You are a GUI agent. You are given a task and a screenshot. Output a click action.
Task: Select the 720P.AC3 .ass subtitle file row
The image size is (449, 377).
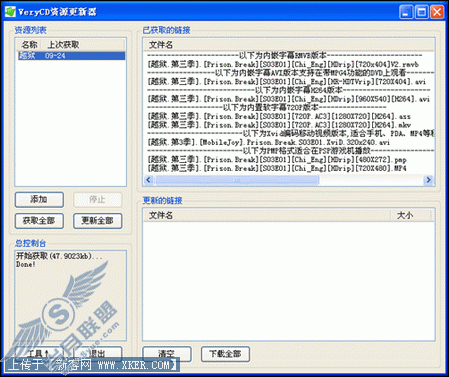click(x=279, y=116)
